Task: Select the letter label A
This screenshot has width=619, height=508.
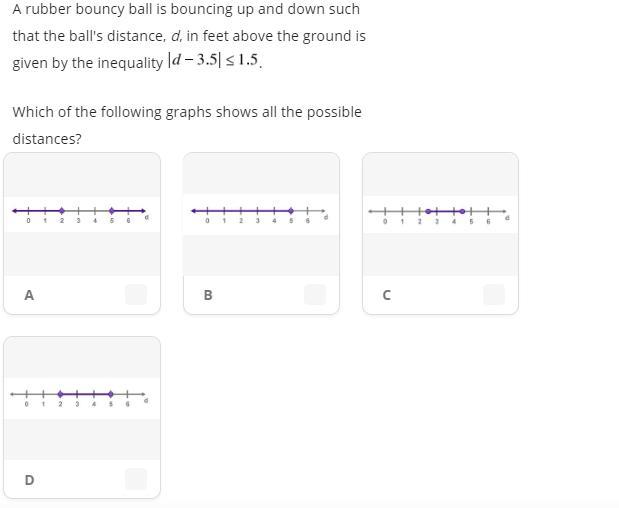Action: click(29, 295)
